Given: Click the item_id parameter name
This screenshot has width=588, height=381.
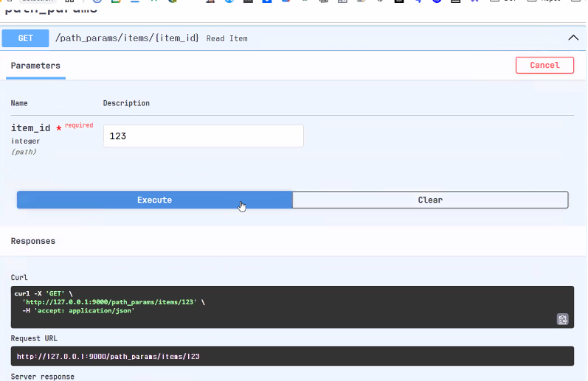Looking at the screenshot, I should point(30,128).
